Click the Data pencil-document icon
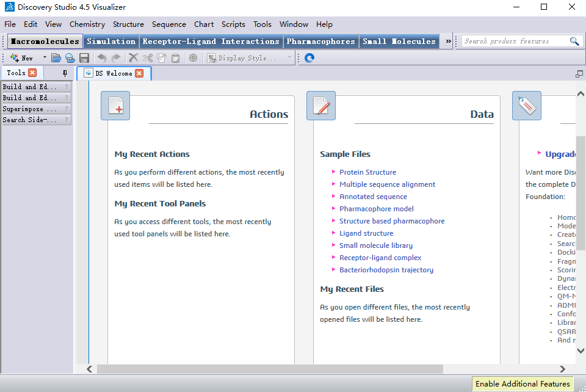 point(321,106)
